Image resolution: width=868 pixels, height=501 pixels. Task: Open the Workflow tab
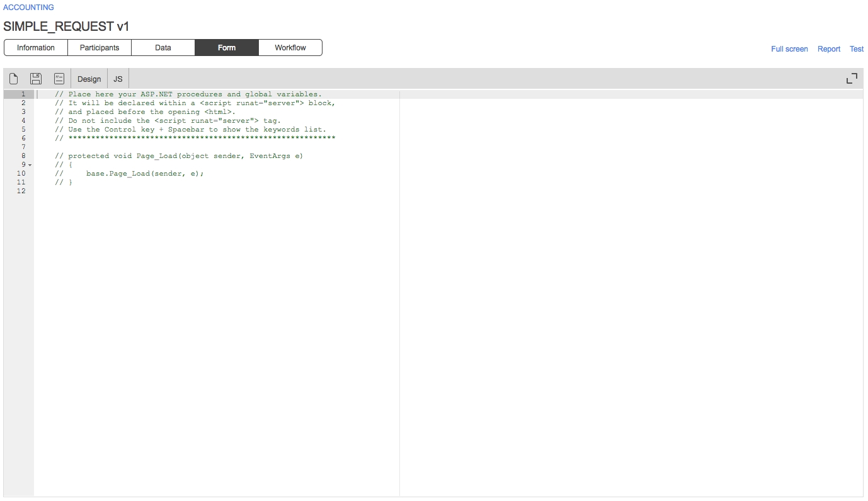coord(290,48)
